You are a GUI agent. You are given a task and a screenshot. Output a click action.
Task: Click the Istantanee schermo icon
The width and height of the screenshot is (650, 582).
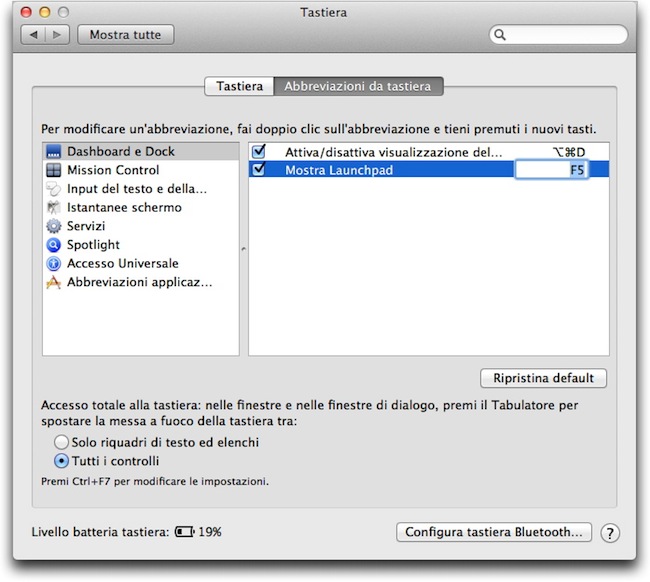(x=53, y=208)
